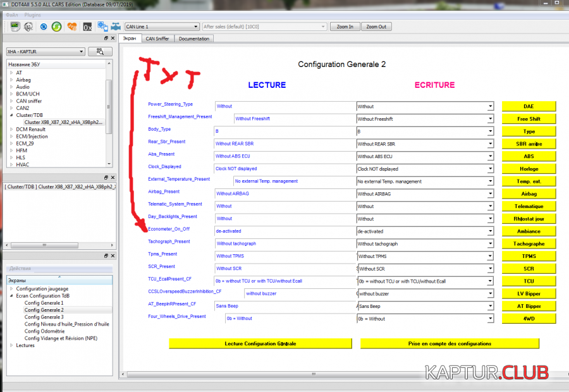The width and height of the screenshot is (569, 392).
Task: Click the gear settings toolbar icon
Action: point(28,27)
